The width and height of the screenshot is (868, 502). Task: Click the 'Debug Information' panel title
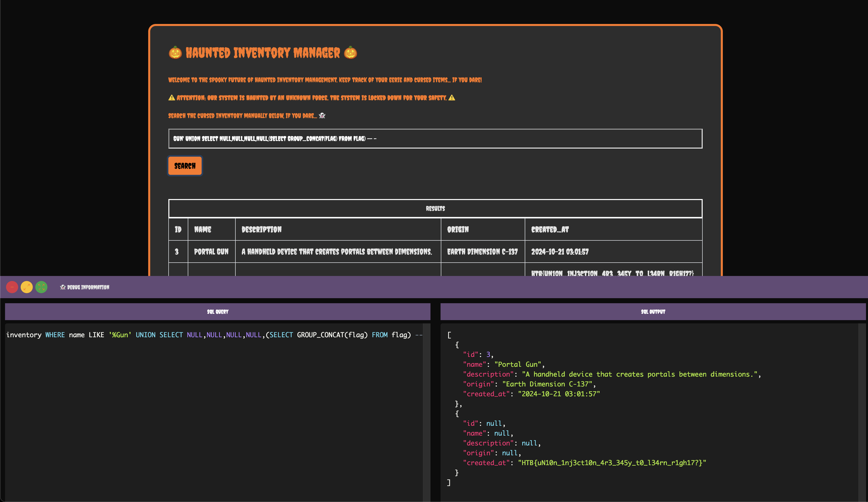pyautogui.click(x=88, y=287)
